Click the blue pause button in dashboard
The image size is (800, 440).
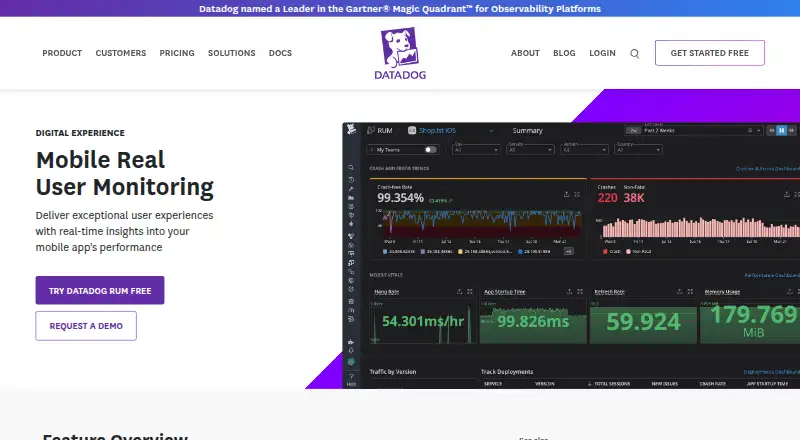coord(781,131)
